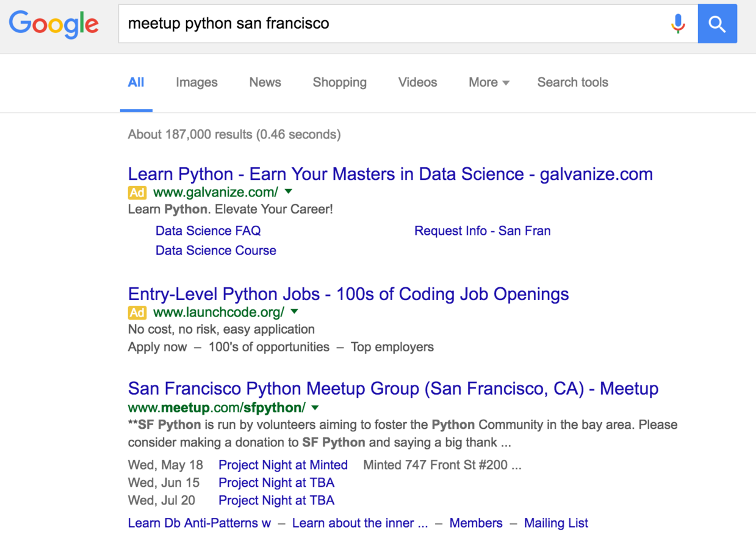
Task: Click Minted 747 Front St #200 address
Action: pyautogui.click(x=442, y=465)
